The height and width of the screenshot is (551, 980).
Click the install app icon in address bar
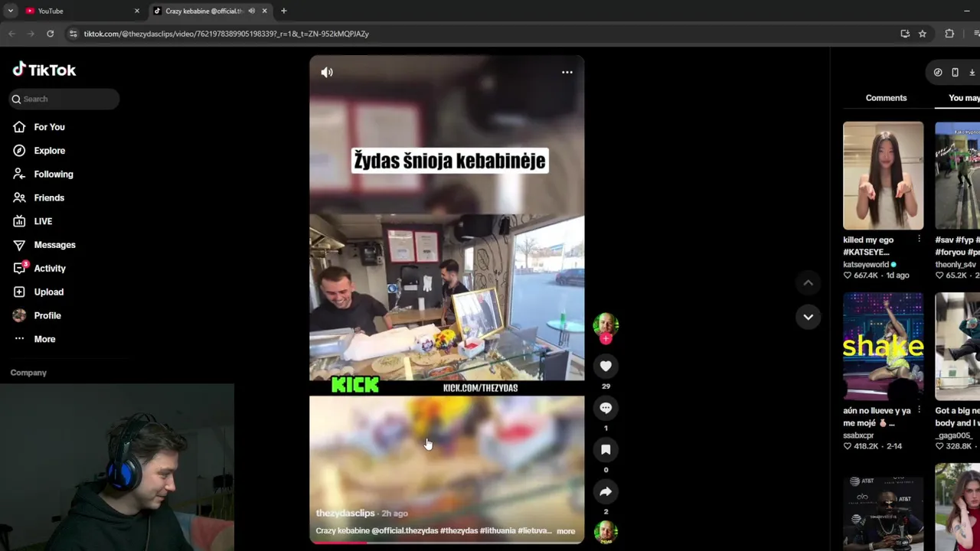tap(905, 34)
